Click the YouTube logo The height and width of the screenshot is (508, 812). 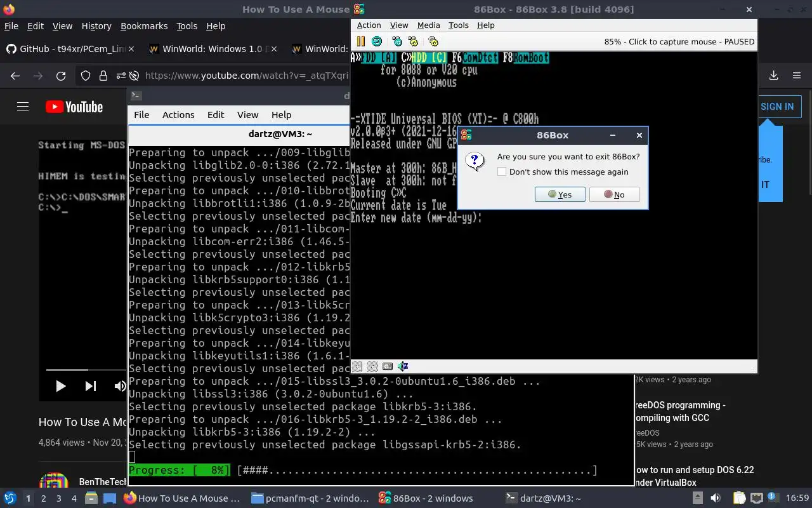tap(74, 107)
